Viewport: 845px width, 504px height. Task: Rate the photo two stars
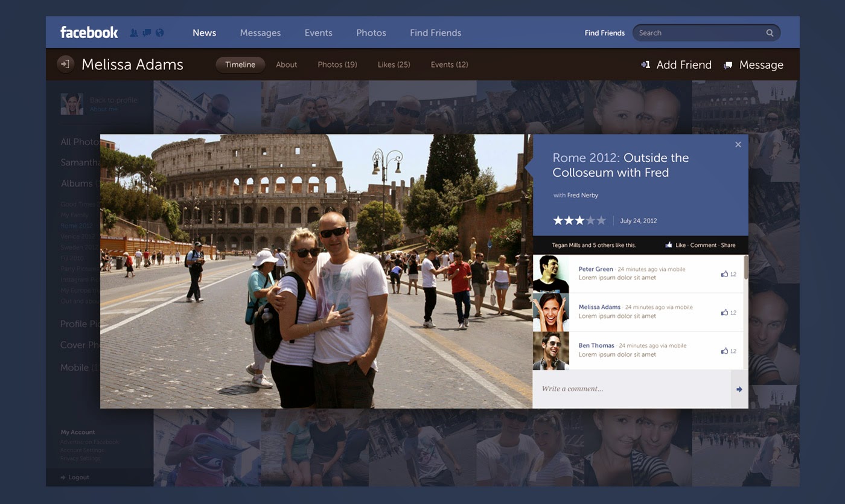point(569,220)
